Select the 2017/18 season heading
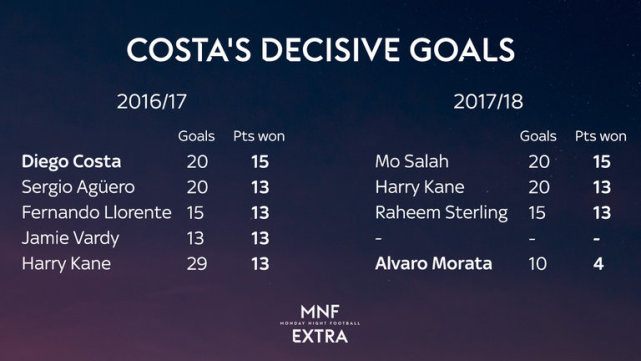 click(488, 101)
